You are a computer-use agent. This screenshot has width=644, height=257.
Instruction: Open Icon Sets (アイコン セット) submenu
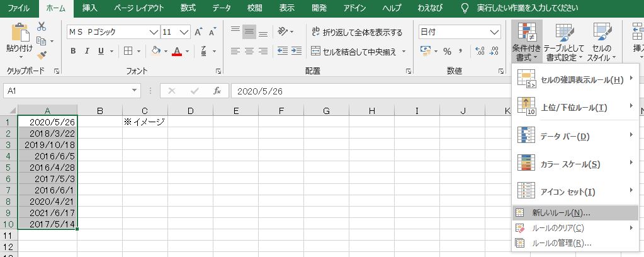pos(575,191)
